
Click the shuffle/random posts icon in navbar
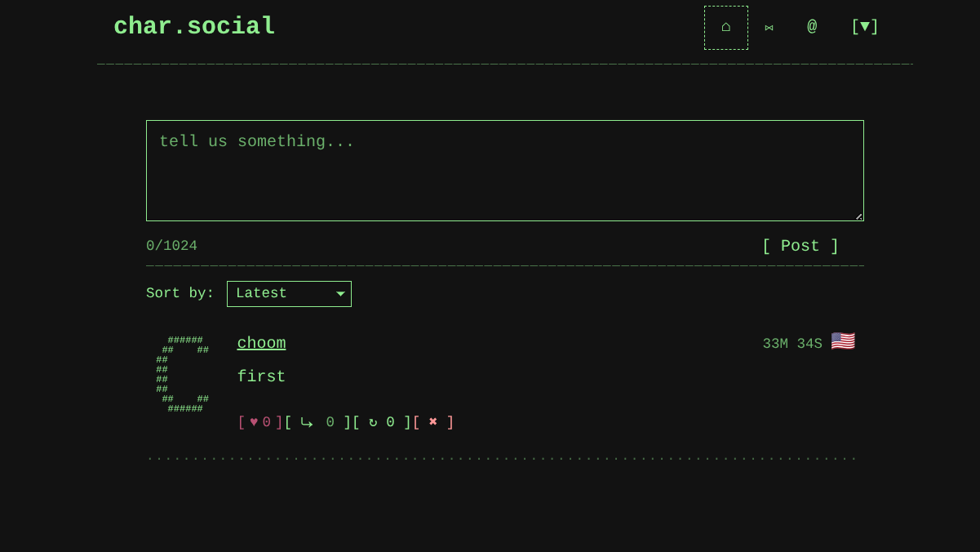click(769, 27)
